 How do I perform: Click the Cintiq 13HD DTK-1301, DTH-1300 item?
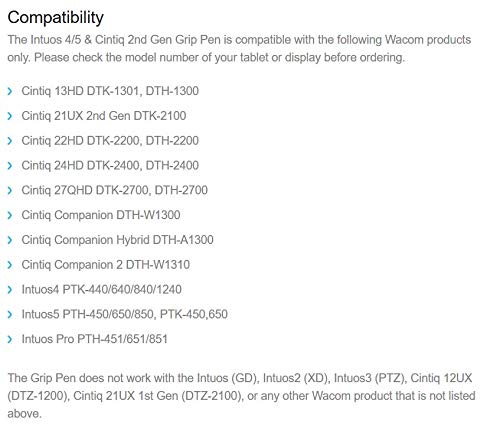pyautogui.click(x=110, y=91)
